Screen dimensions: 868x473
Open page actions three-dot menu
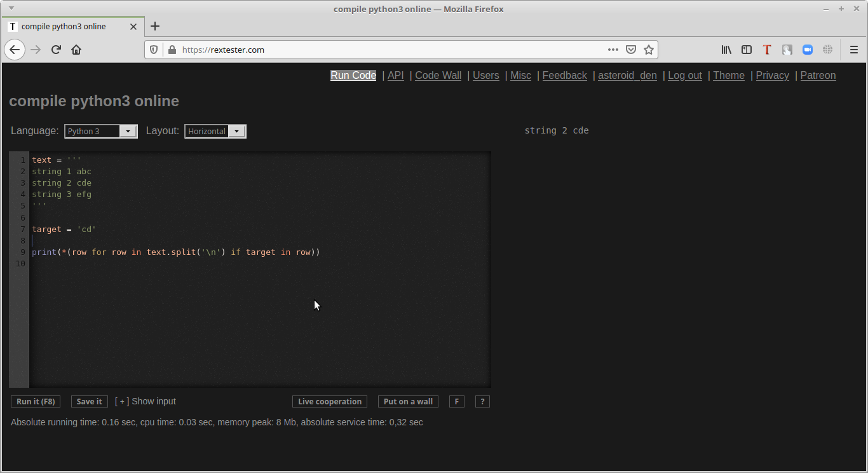pos(613,50)
